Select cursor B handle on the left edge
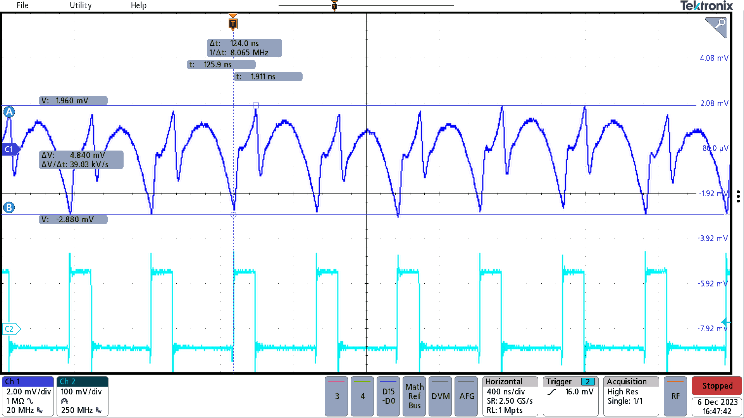Viewport: 744px width, 418px height. (9, 207)
